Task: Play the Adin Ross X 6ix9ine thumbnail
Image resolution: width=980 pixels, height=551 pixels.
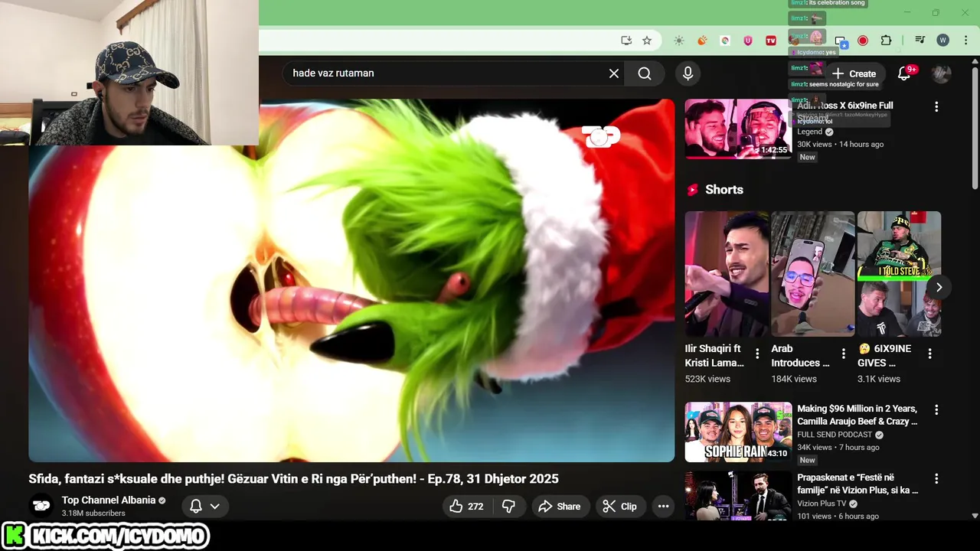Action: 738,129
